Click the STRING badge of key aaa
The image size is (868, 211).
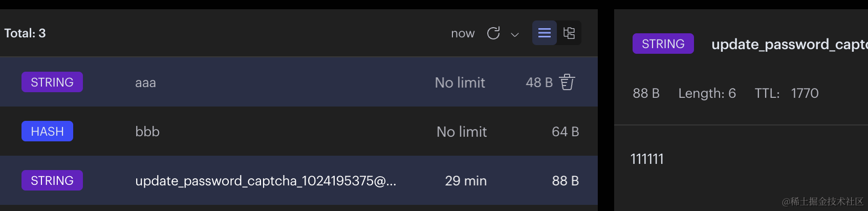52,82
